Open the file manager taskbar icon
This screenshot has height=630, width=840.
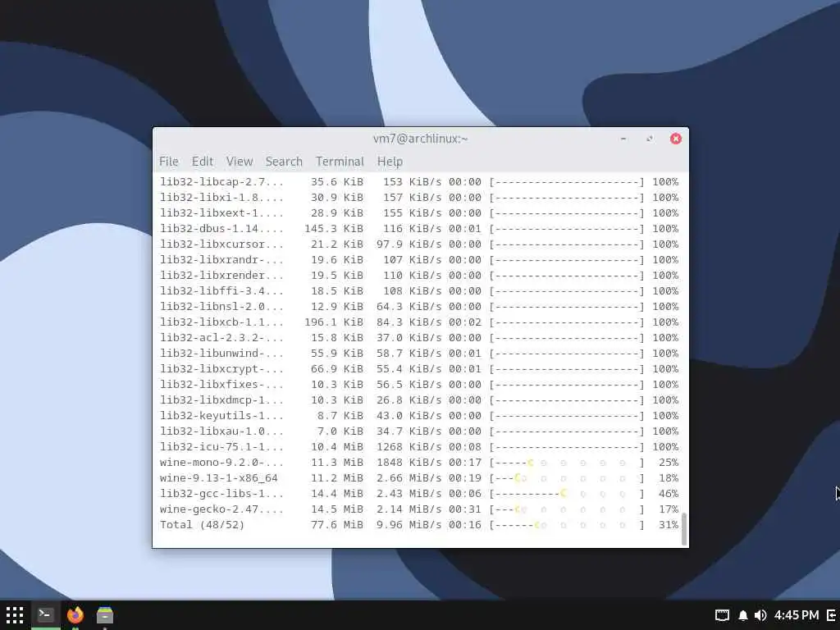(105, 615)
